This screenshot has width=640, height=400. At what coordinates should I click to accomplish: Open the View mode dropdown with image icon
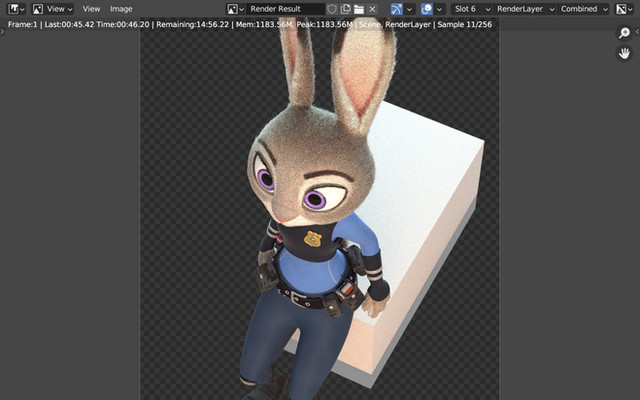pos(53,9)
